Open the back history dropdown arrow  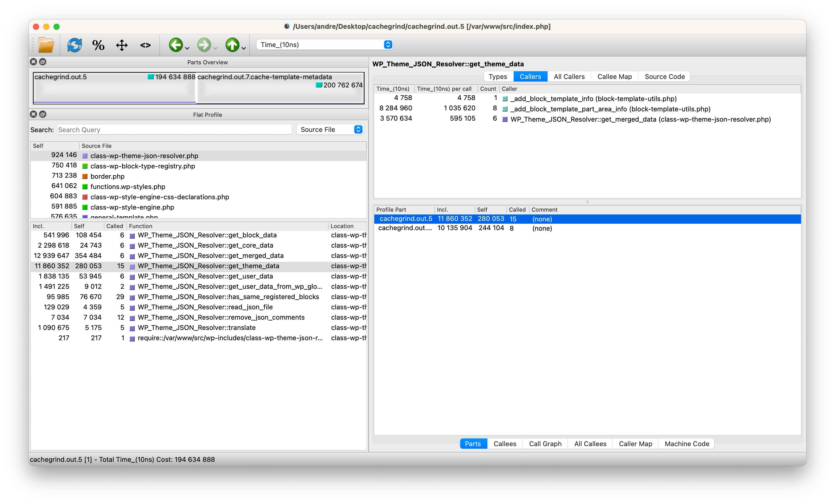(187, 48)
